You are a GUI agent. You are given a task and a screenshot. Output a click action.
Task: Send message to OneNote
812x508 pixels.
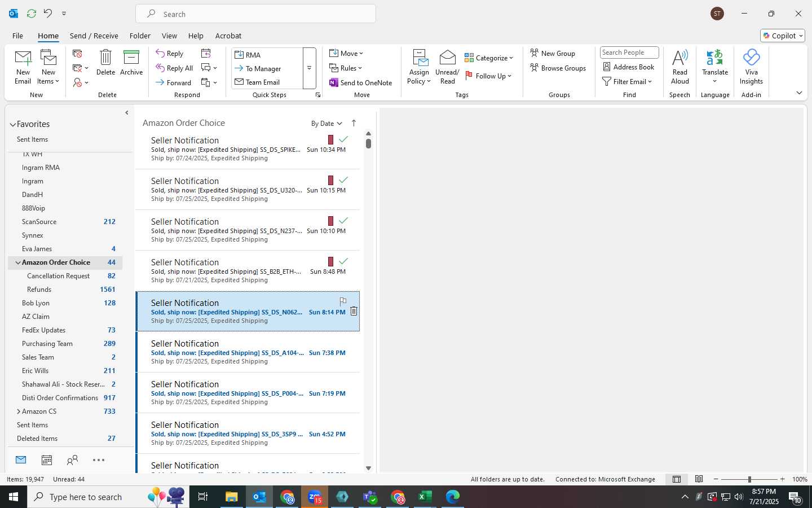coord(361,82)
